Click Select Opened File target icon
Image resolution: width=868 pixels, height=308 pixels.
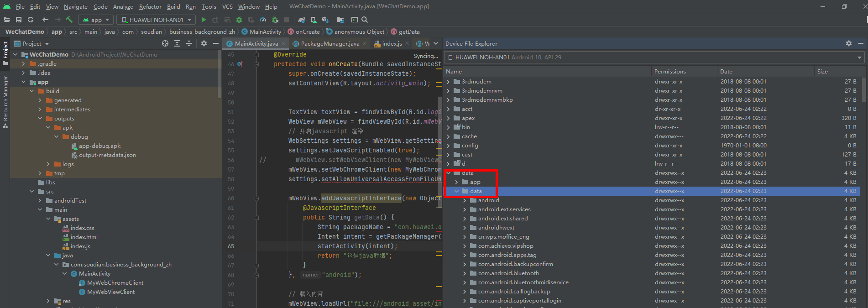pyautogui.click(x=165, y=43)
